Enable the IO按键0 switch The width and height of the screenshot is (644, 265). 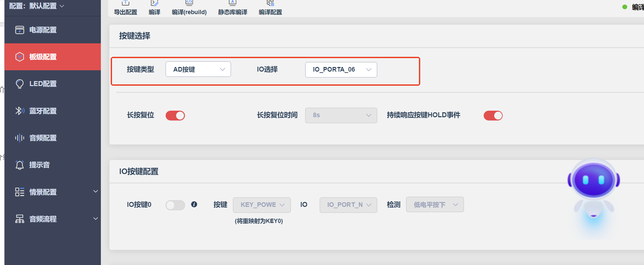click(175, 205)
